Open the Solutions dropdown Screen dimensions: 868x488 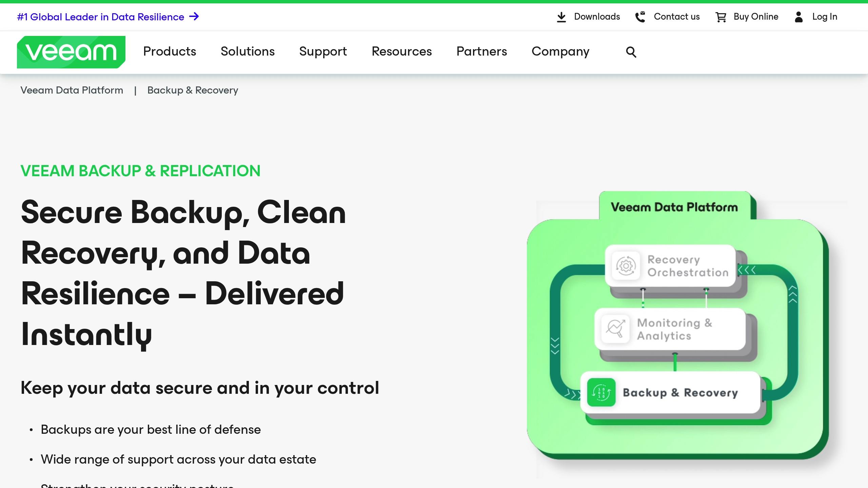(x=248, y=52)
